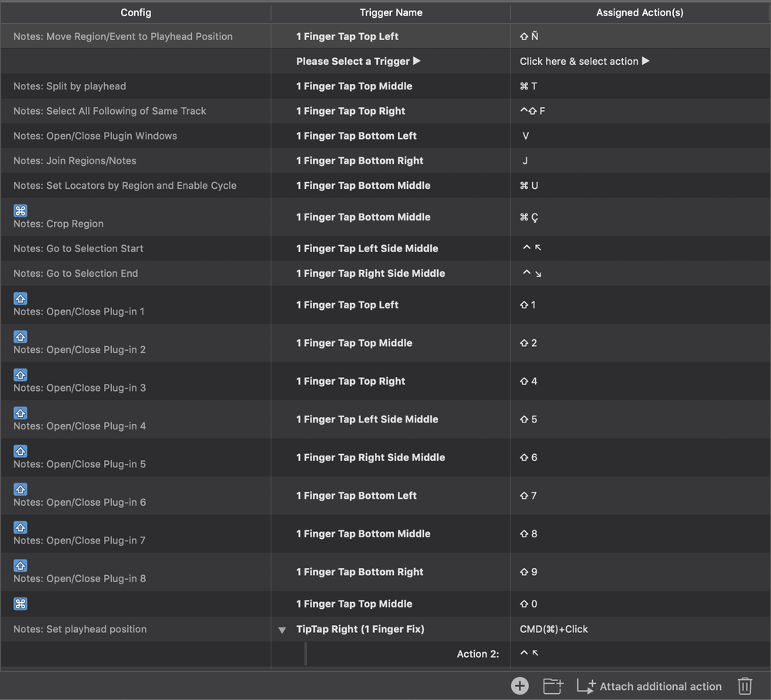The image size is (771, 700).
Task: Select Notes: Go to Selection Start
Action: pos(78,248)
